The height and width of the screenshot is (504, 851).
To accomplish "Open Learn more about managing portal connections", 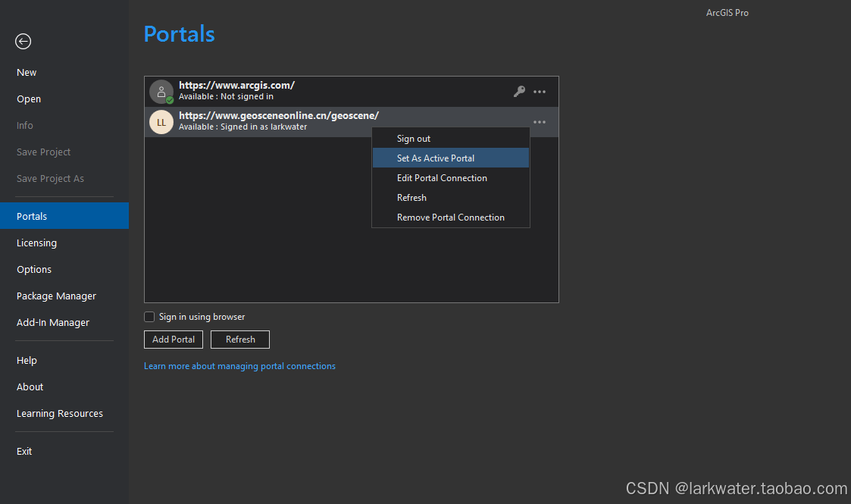I will pos(239,366).
